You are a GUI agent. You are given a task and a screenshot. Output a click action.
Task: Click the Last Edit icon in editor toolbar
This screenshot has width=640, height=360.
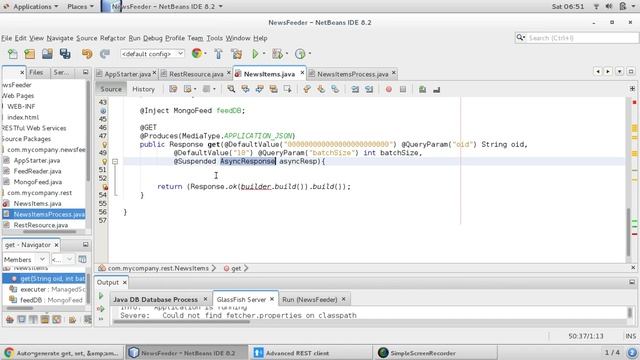pyautogui.click(x=173, y=89)
